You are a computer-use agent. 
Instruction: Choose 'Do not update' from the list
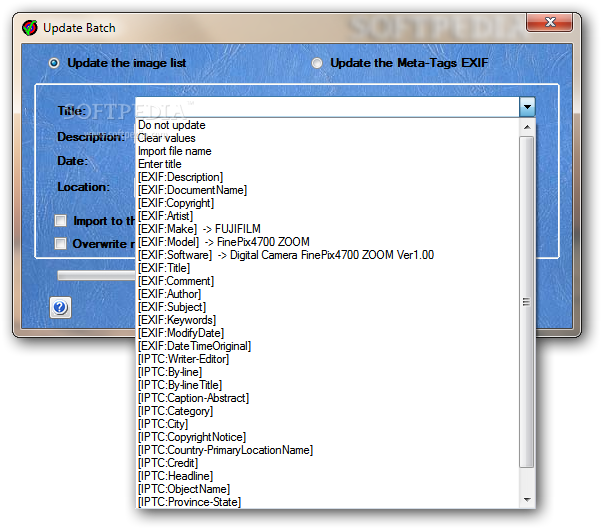click(x=328, y=125)
